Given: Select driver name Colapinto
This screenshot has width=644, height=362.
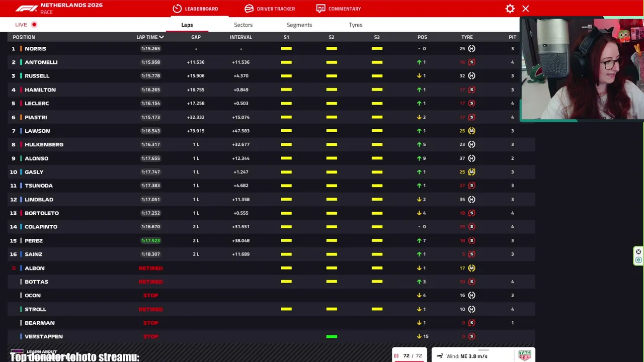Looking at the screenshot, I should [41, 227].
